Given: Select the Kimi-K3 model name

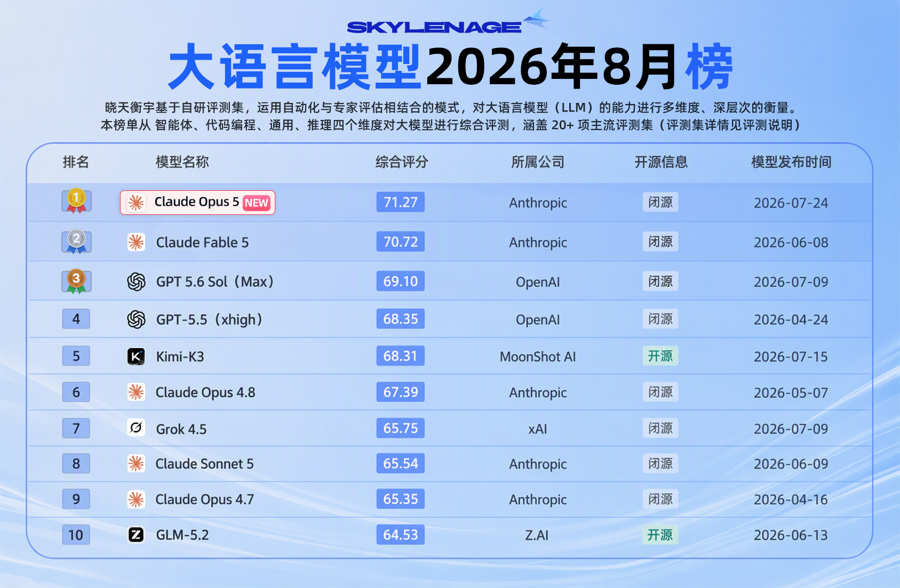Looking at the screenshot, I should (180, 357).
